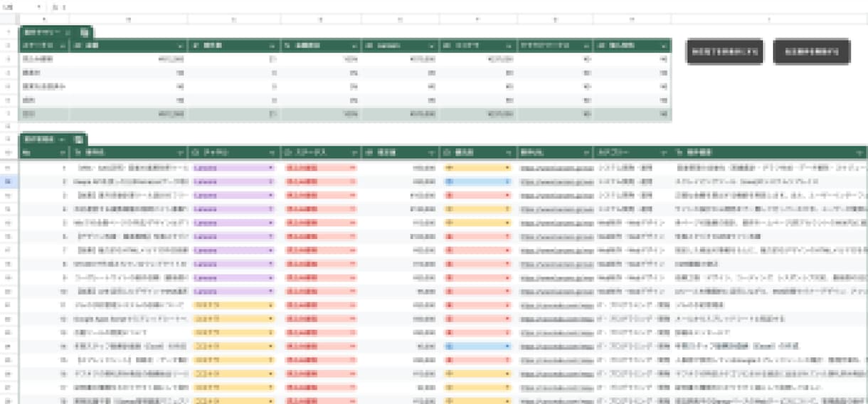Open red status chip in entry 1
868x404 pixels.
(x=320, y=169)
